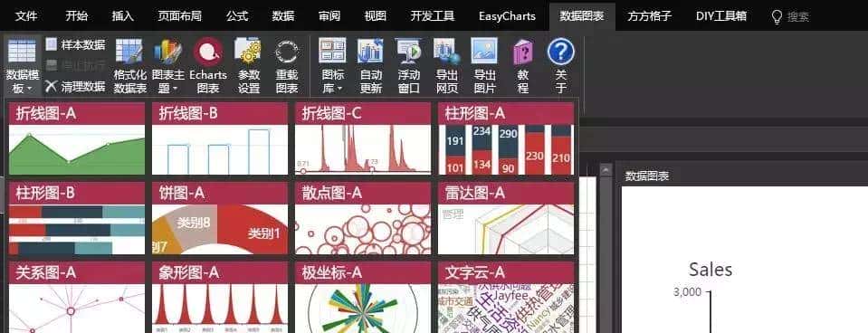Image resolution: width=868 pixels, height=333 pixels.
Task: Click the 搜索 lightbulb search box
Action: tap(790, 16)
